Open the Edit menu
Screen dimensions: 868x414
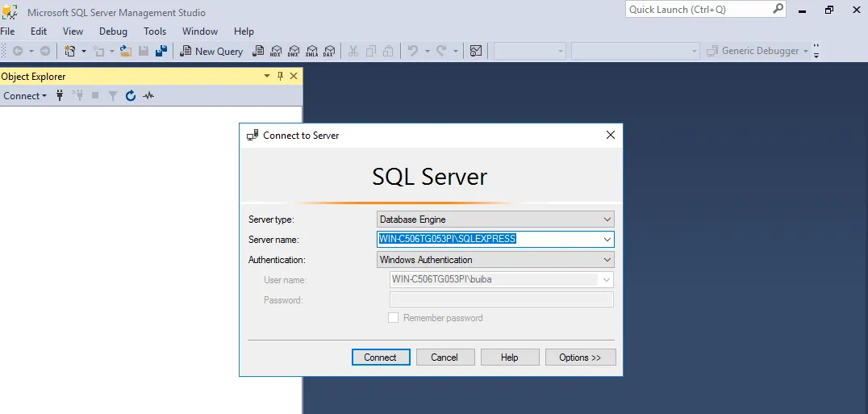point(39,31)
